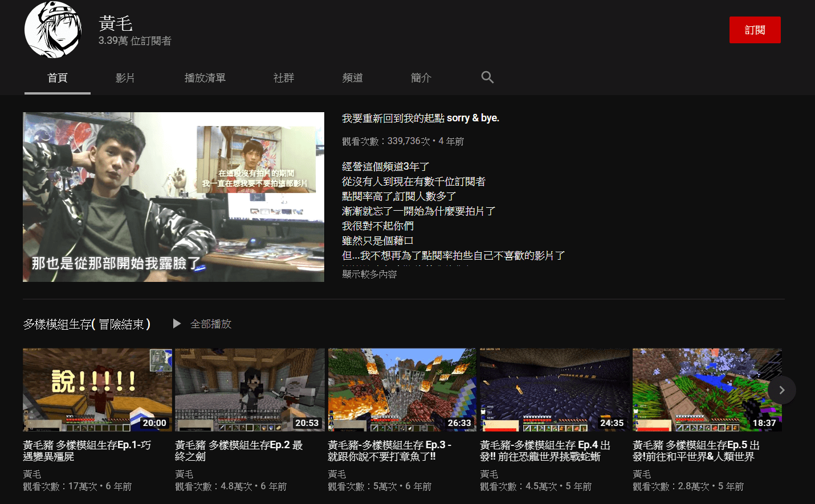The width and height of the screenshot is (815, 504).
Task: Select the 頻道 tab
Action: [353, 78]
